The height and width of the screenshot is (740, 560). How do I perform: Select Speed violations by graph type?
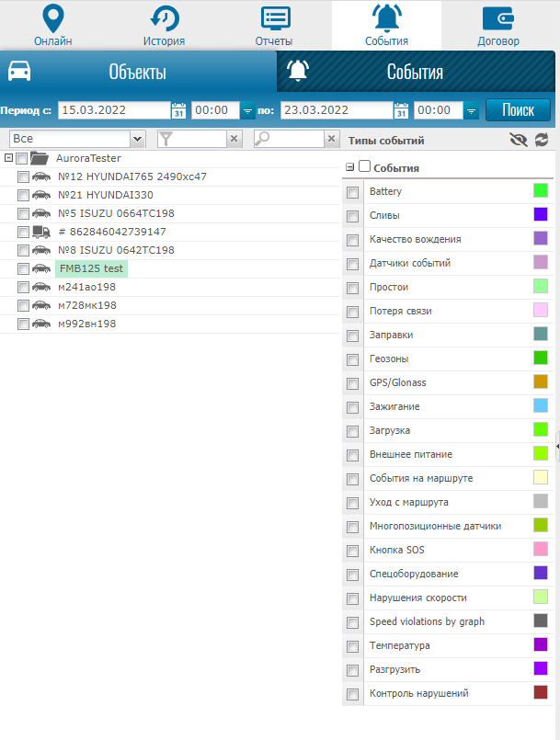point(427,621)
